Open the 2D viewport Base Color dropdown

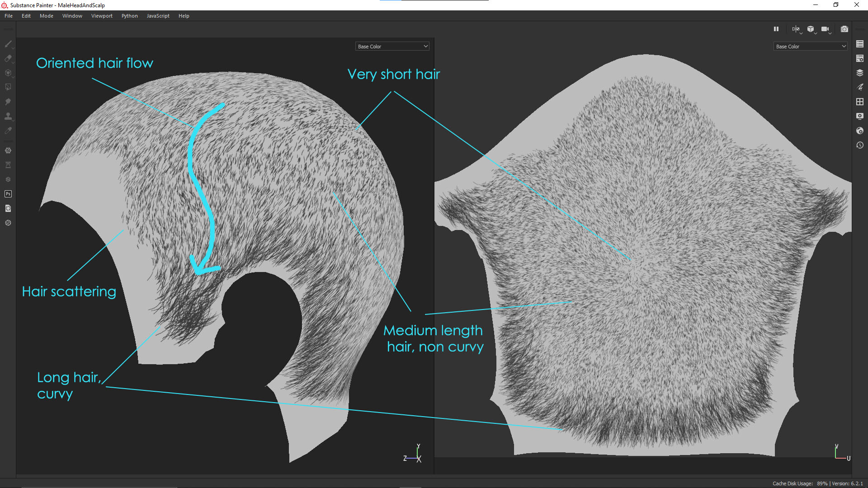[x=810, y=46]
